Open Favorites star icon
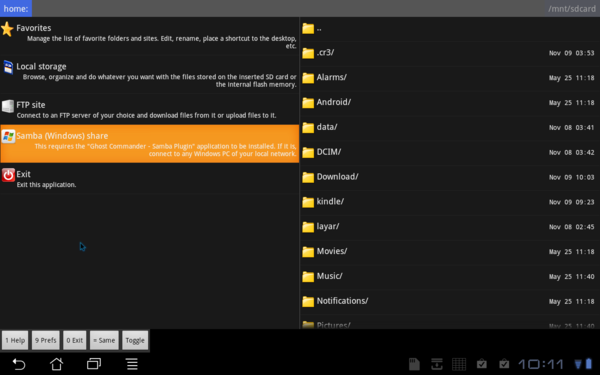Image resolution: width=600 pixels, height=375 pixels. coord(7,29)
